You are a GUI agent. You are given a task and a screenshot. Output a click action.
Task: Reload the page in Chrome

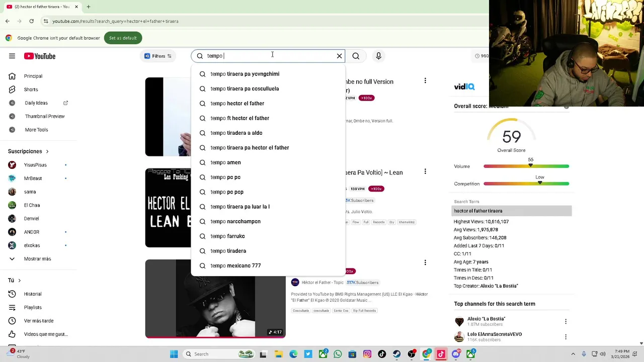[31, 21]
